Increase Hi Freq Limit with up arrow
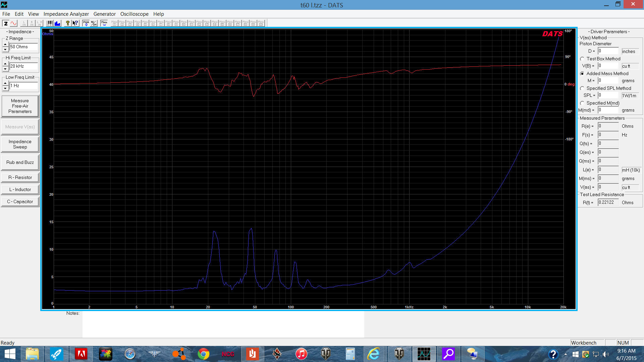Screen dimensions: 644x362 pos(5,64)
